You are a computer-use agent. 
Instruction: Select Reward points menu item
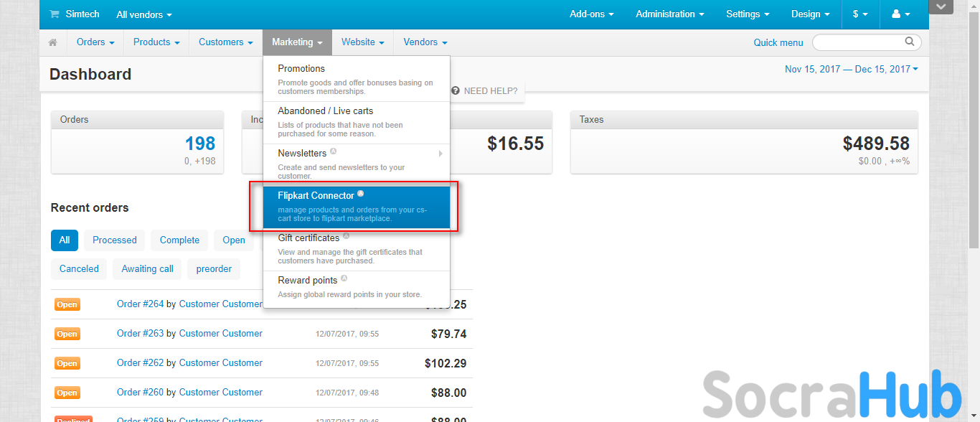pos(357,289)
